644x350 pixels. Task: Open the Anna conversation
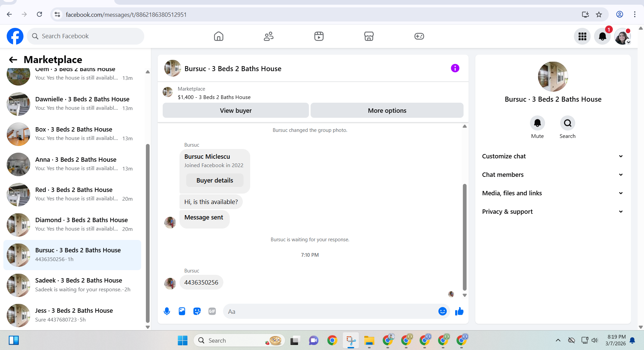pos(72,164)
